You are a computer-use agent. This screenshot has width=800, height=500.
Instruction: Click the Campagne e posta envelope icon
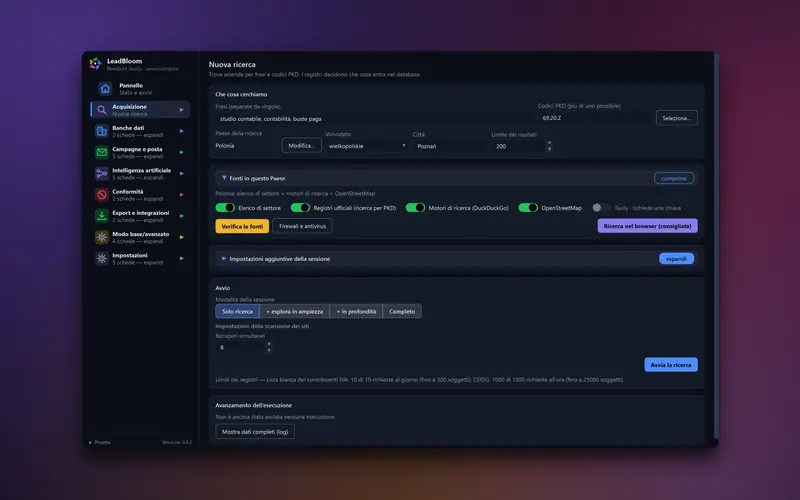pyautogui.click(x=102, y=152)
